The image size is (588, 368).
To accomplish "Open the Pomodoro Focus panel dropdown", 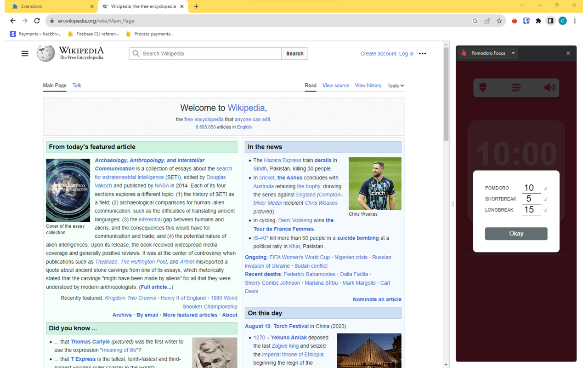I will (513, 53).
